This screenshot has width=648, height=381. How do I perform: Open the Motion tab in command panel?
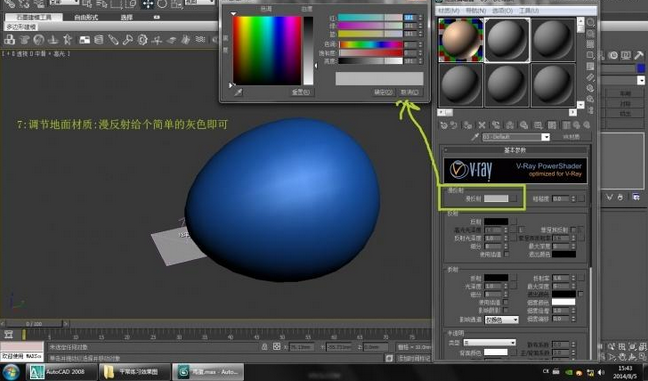coord(613,55)
